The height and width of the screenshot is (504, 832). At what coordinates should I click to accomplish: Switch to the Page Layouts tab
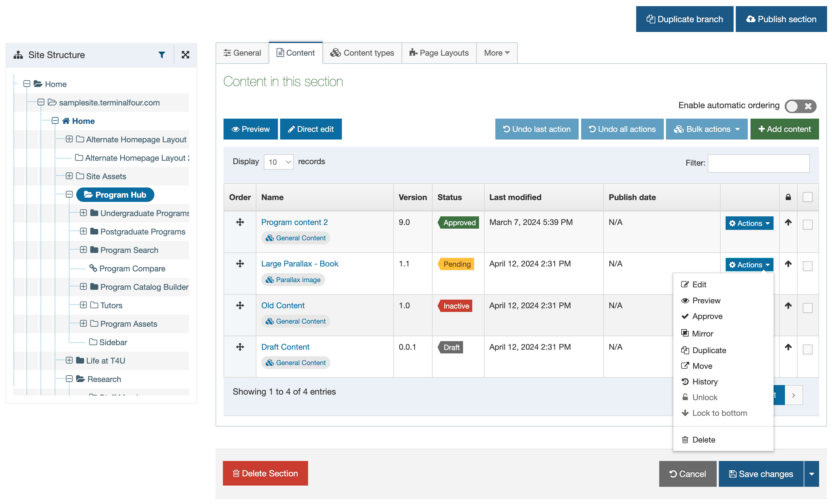click(439, 53)
